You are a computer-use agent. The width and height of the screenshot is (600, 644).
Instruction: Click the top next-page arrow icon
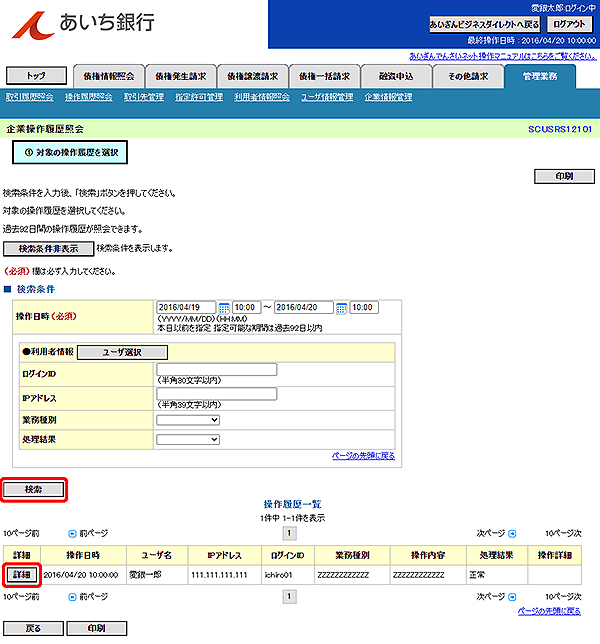[x=512, y=534]
